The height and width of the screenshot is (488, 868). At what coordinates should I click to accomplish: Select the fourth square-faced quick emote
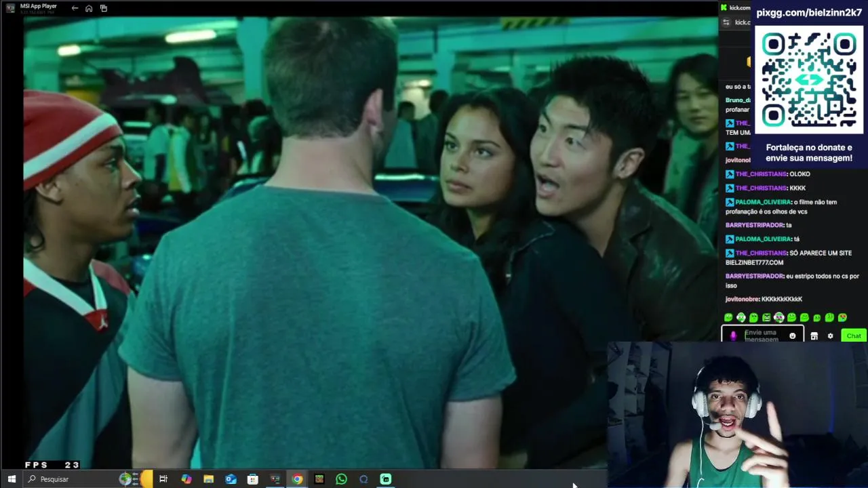tap(766, 317)
